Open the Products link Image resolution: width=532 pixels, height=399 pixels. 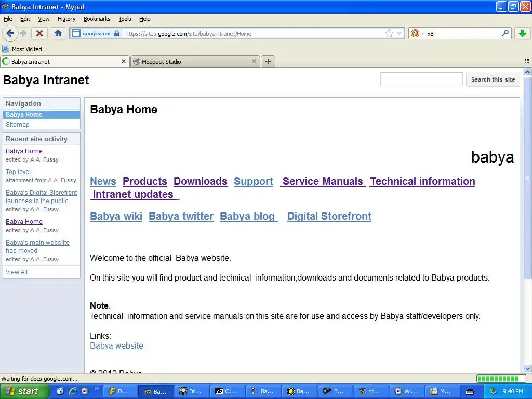click(145, 181)
